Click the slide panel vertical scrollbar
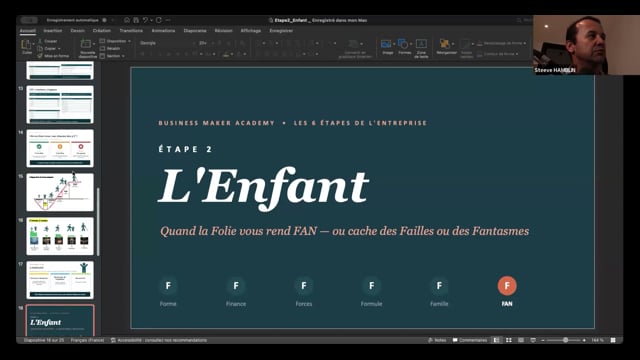The width and height of the screenshot is (640, 360). (98, 222)
